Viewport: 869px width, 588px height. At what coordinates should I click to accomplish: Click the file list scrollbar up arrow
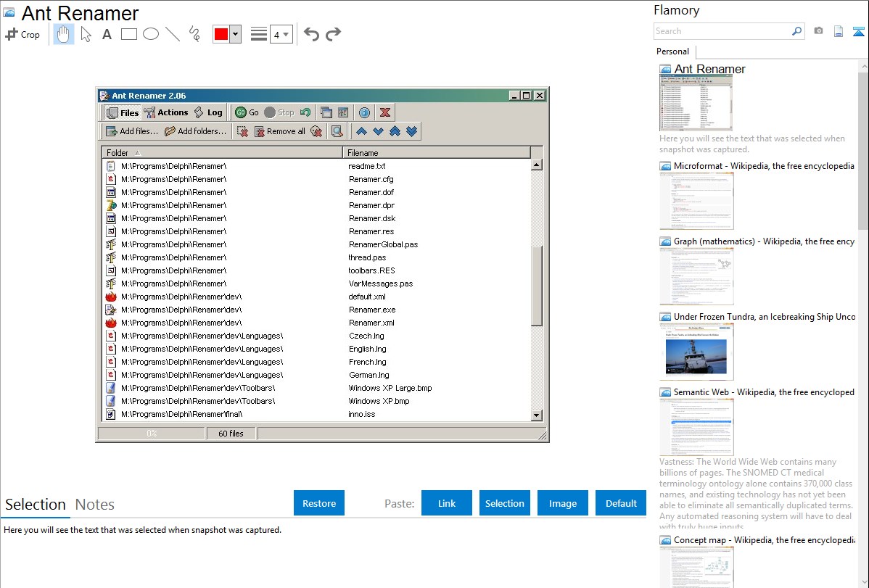click(537, 165)
